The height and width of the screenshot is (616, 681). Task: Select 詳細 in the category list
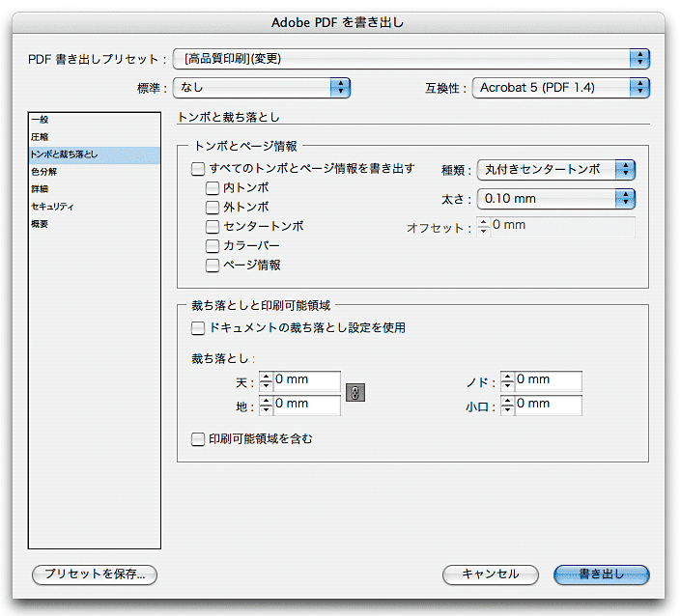[x=95, y=189]
